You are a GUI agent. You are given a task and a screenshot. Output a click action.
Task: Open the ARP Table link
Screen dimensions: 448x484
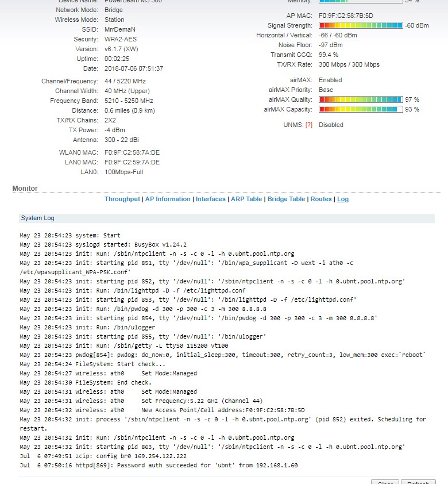246,199
